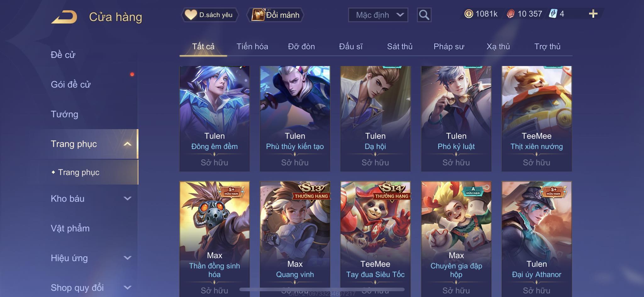Open D.sách yêu heart wishlist
The height and width of the screenshot is (297, 644).
tap(209, 15)
